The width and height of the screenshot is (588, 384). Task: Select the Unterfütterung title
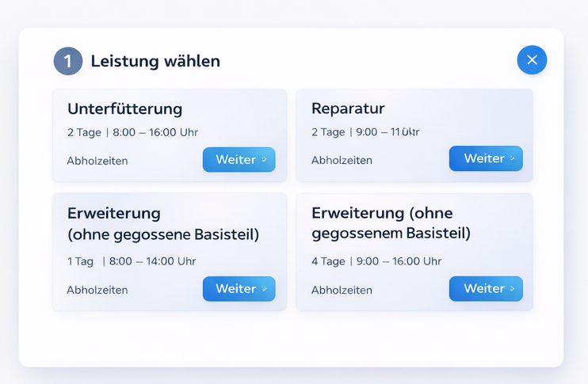pos(125,109)
